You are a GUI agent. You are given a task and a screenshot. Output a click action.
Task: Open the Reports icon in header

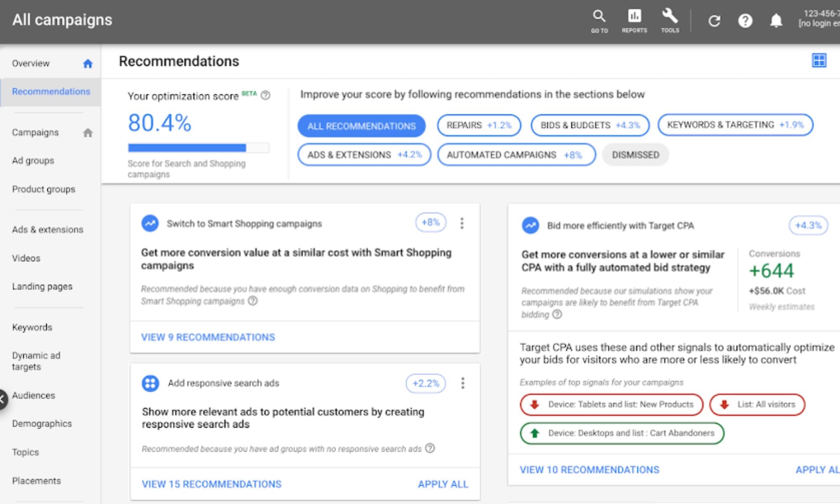pyautogui.click(x=634, y=20)
